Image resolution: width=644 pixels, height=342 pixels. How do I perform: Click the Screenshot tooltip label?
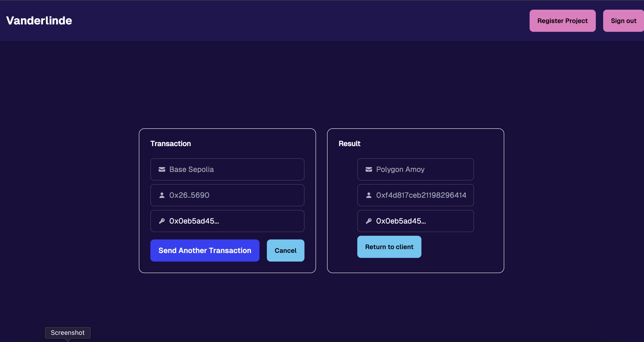pyautogui.click(x=68, y=333)
